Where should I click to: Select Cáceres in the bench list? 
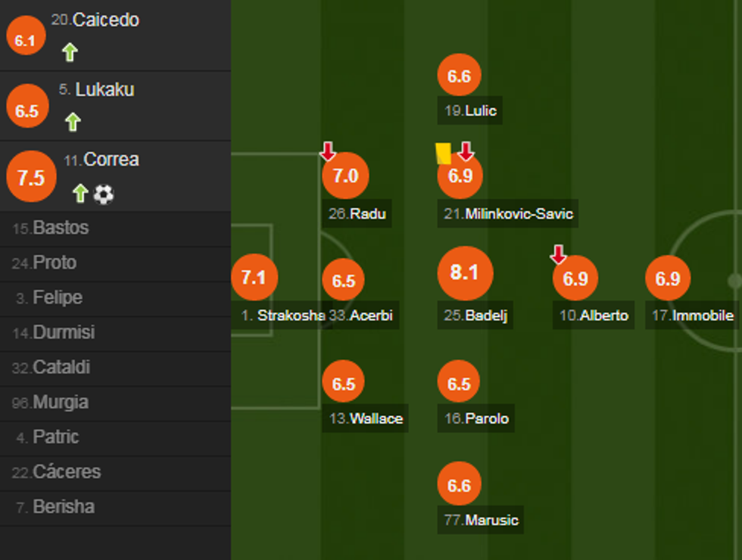(67, 471)
